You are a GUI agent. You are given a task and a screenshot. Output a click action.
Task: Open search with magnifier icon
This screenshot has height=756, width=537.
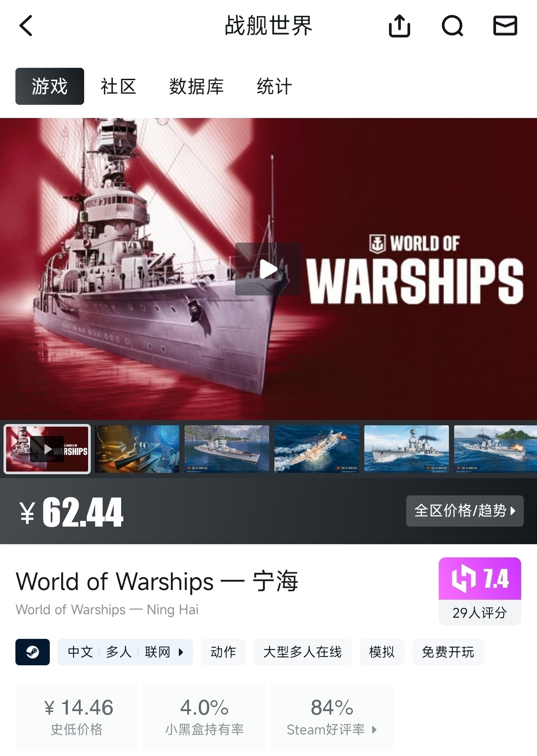[452, 26]
